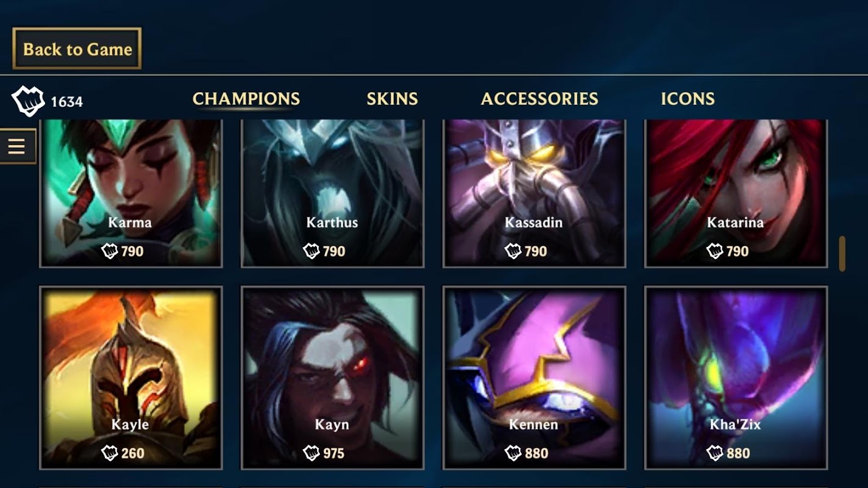Switch to the Skins tab
Screen dimensions: 868x488
tap(392, 99)
